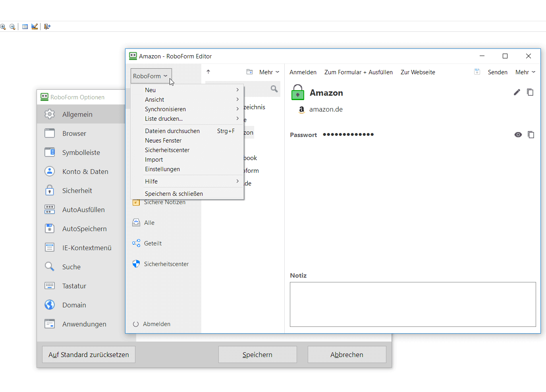Expand the Hilfe submenu
The image size is (546, 392).
[x=187, y=182]
